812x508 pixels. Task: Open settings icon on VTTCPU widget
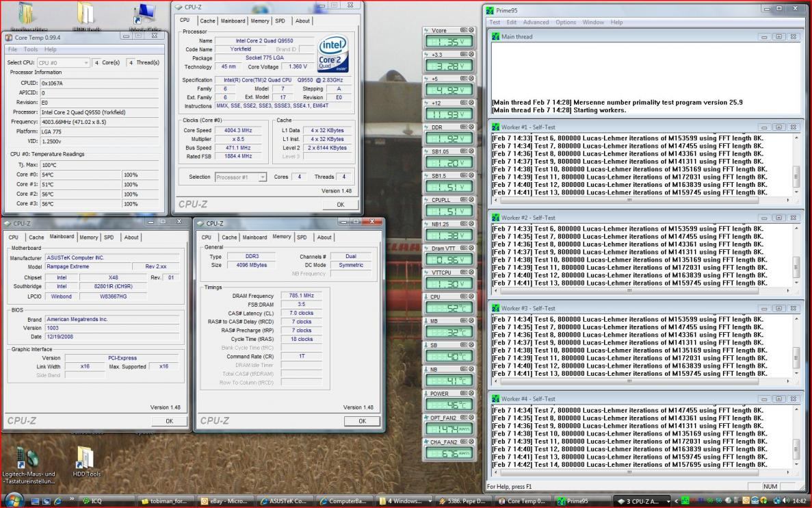point(464,272)
